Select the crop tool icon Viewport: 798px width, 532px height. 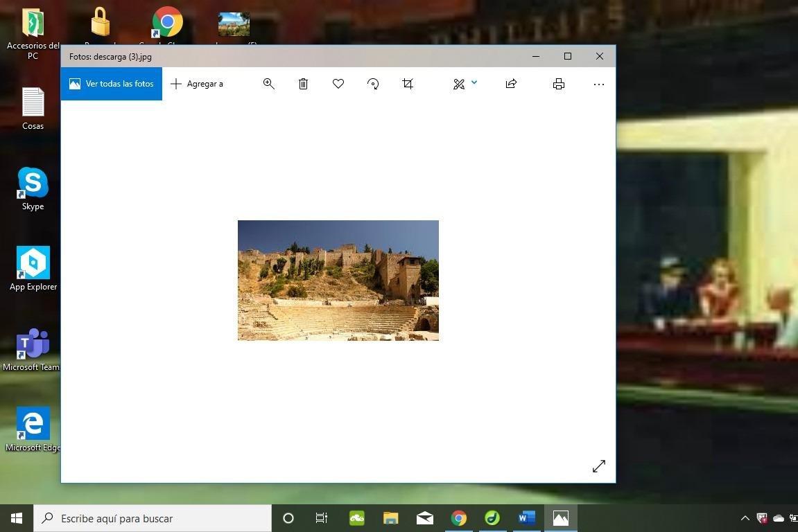click(408, 84)
